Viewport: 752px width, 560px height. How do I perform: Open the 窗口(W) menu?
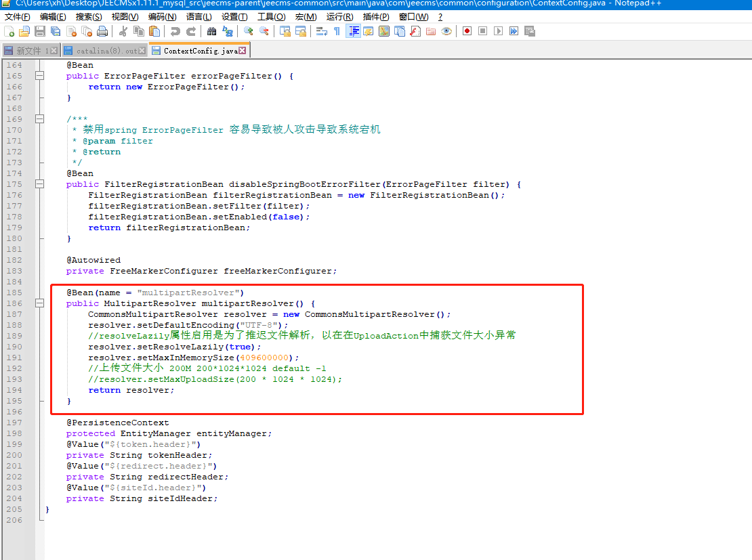[413, 17]
